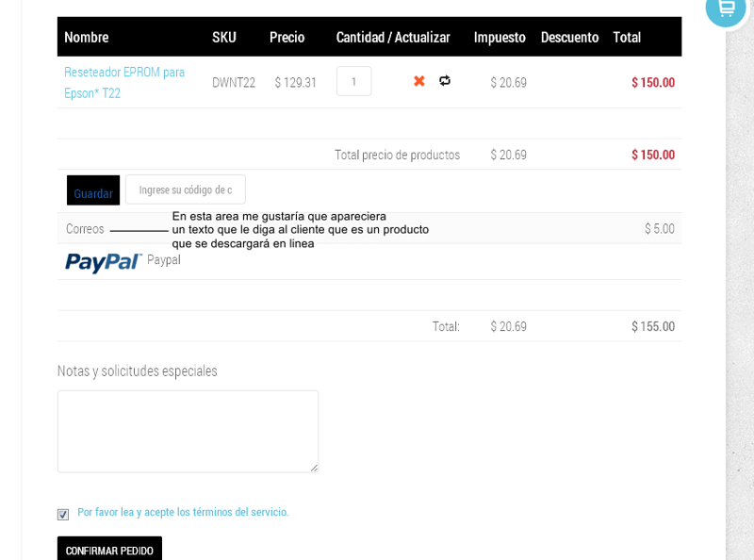754x560 pixels.
Task: Open the términos del servicio link
Action: point(183,512)
